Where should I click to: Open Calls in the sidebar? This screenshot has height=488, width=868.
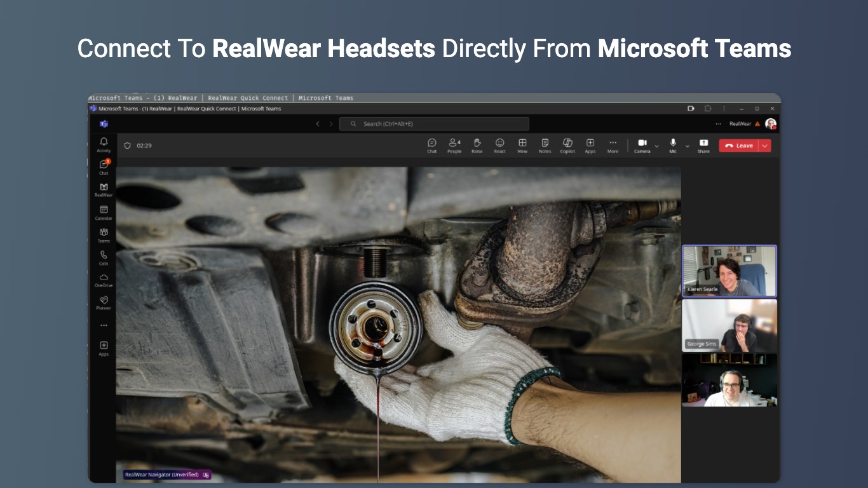coord(104,258)
